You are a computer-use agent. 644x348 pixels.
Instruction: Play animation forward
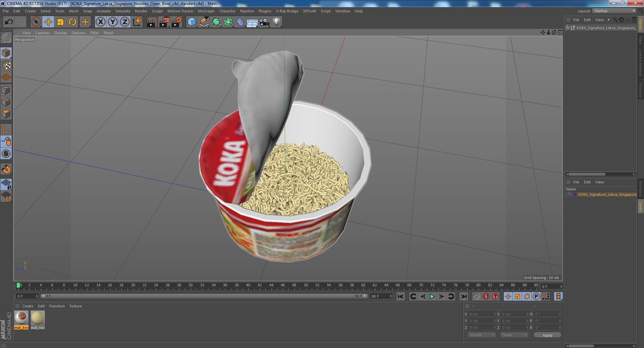pos(432,296)
